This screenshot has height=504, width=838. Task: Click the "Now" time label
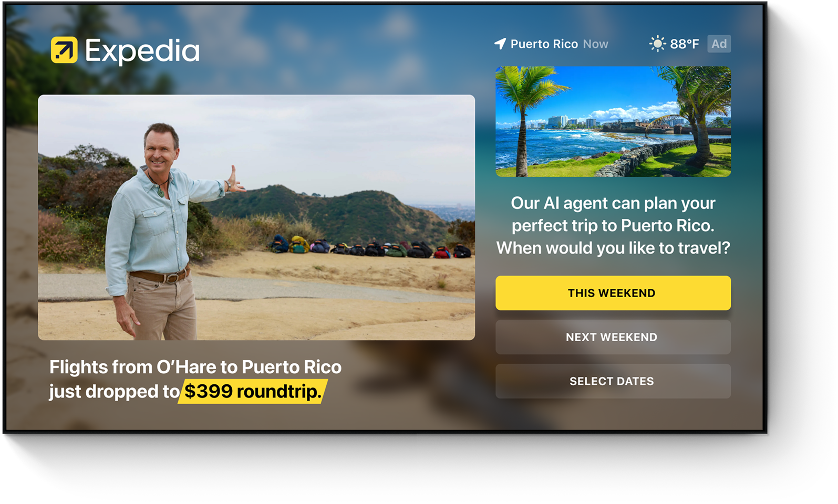[x=595, y=44]
